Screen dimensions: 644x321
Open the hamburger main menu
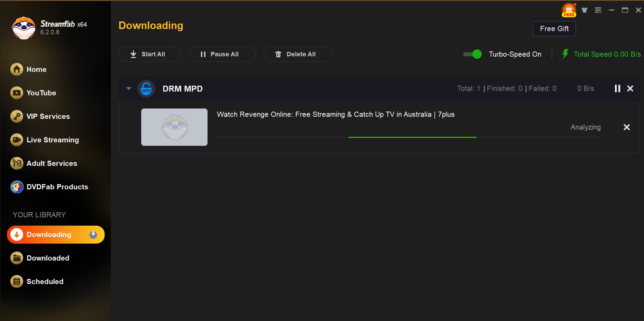click(598, 10)
